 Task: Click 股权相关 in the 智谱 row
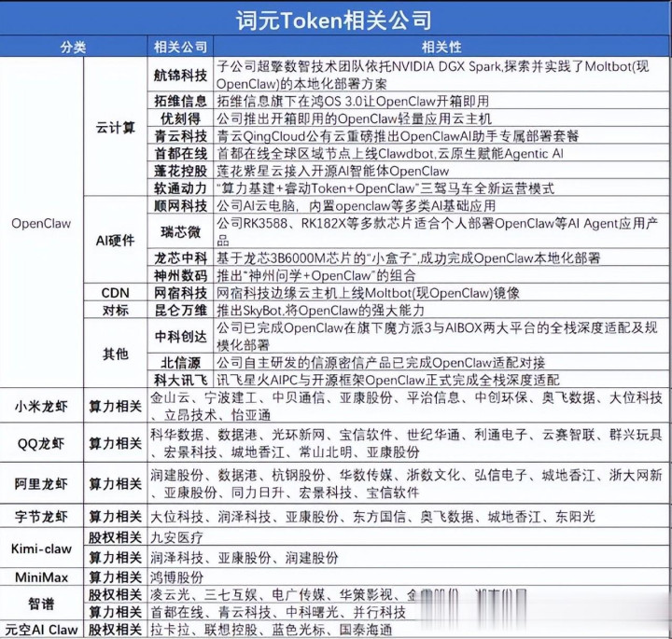click(116, 595)
